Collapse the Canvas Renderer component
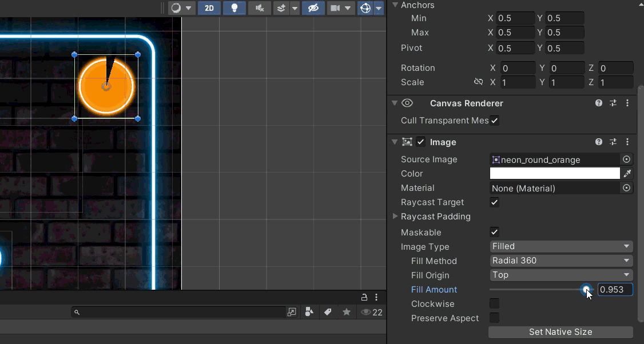Viewport: 644px width, 344px height. click(395, 103)
